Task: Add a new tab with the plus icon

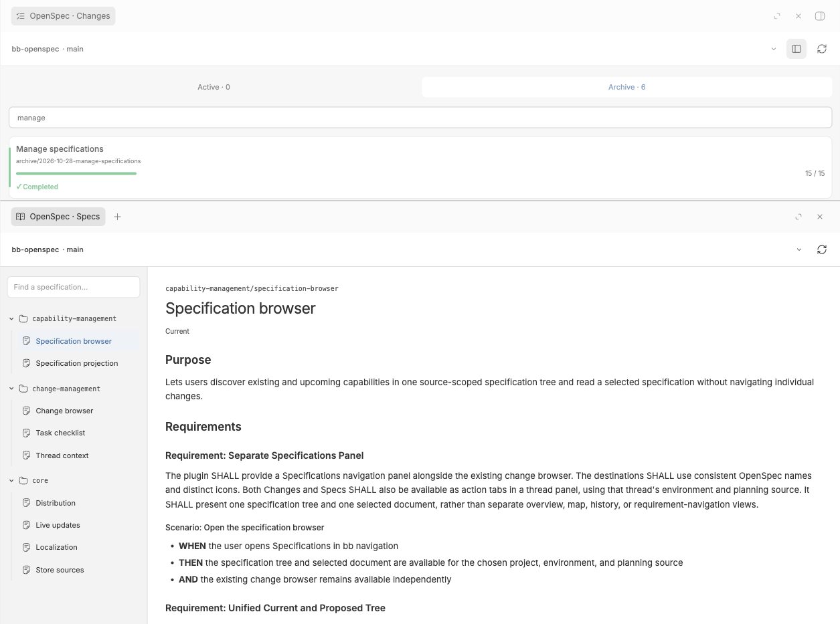Action: coord(118,217)
